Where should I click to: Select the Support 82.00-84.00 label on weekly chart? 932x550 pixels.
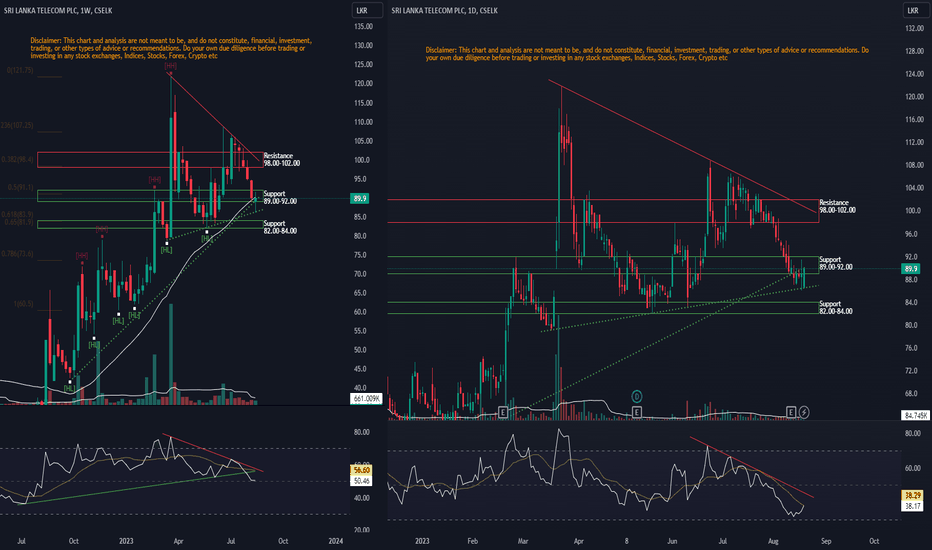280,227
